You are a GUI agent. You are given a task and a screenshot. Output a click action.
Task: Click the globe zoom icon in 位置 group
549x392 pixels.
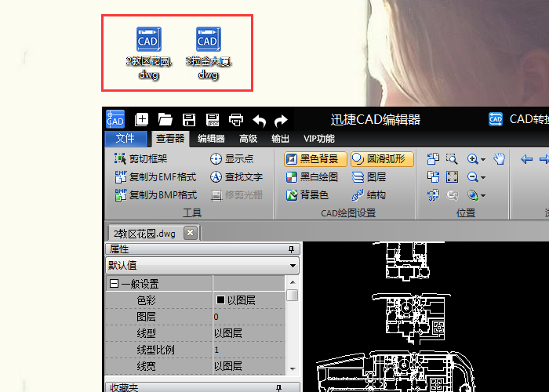point(473,195)
